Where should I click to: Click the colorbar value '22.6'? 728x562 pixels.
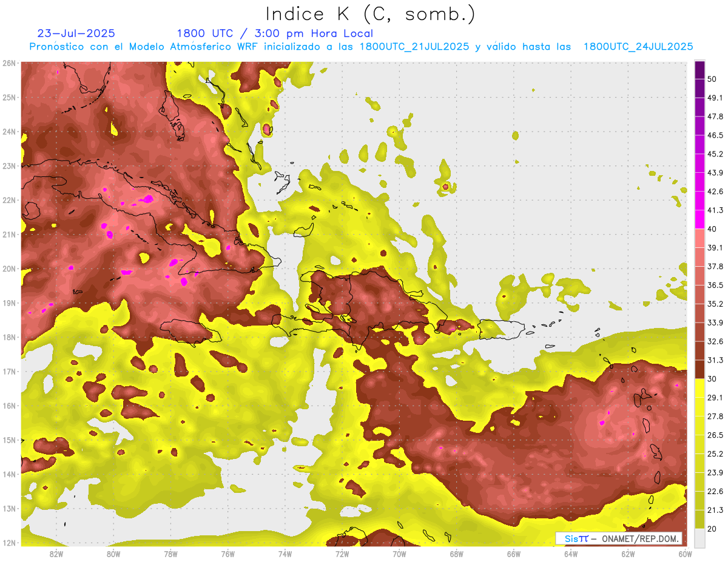(x=715, y=491)
